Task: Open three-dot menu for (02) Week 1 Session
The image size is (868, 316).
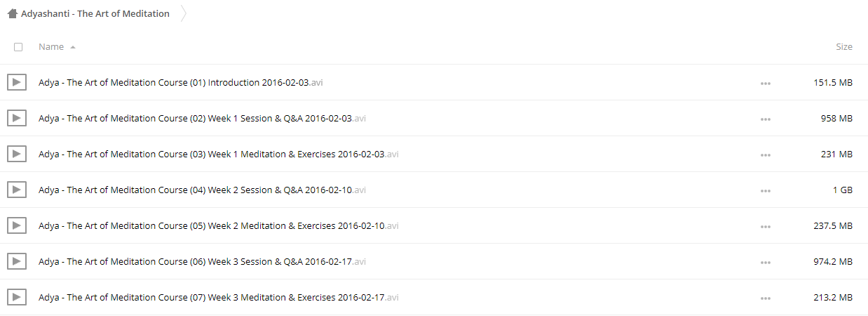Action: (765, 119)
